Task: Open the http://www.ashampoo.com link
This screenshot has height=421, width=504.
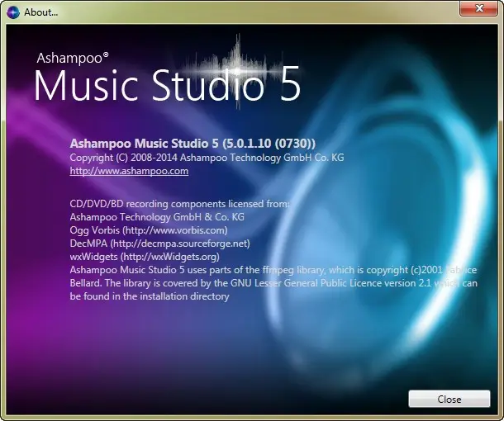Action: [129, 171]
